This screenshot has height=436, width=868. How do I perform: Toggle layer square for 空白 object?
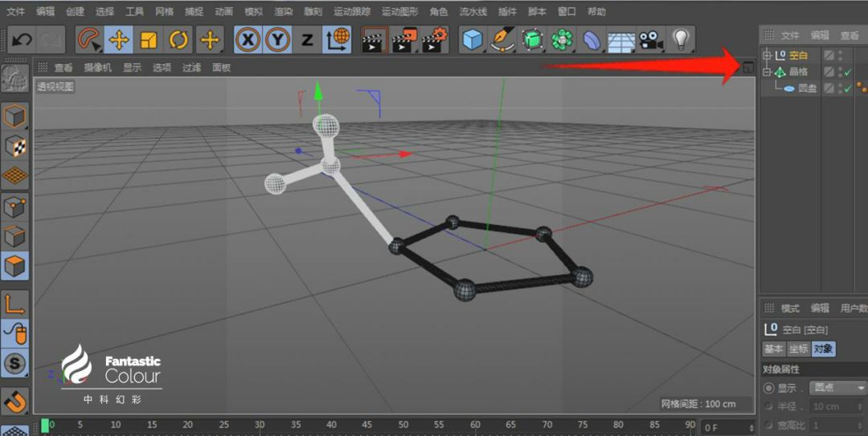coord(829,55)
